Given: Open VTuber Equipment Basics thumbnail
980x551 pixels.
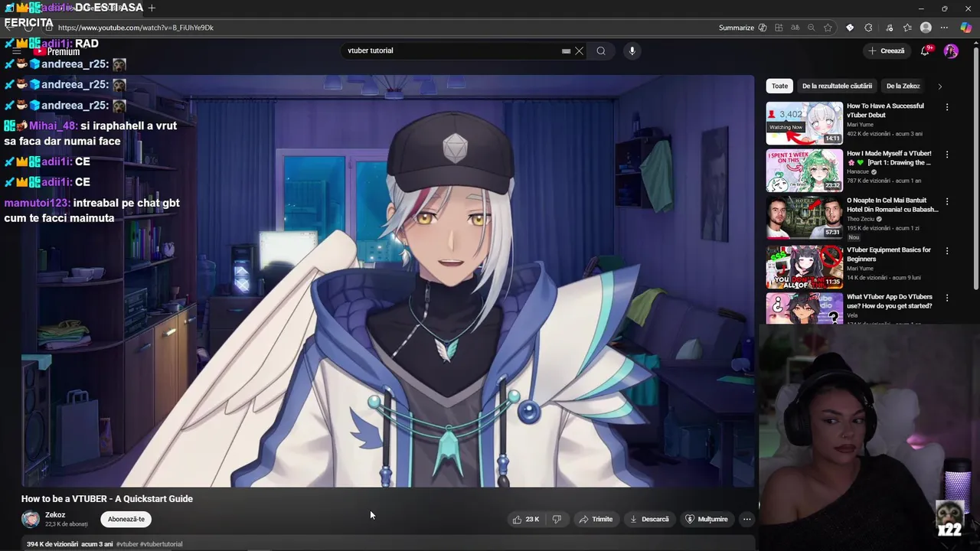Looking at the screenshot, I should tap(804, 266).
